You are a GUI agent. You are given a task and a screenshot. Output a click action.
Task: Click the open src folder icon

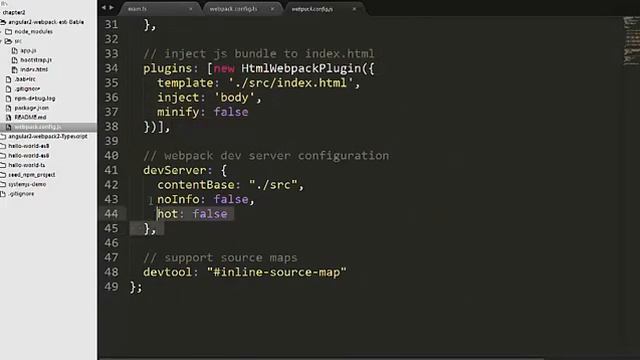[x=8, y=41]
